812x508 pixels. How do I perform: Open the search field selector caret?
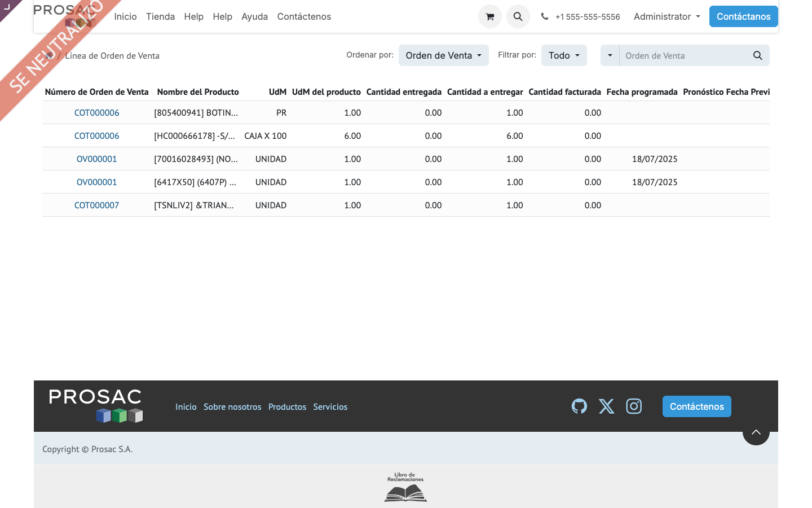(x=610, y=55)
